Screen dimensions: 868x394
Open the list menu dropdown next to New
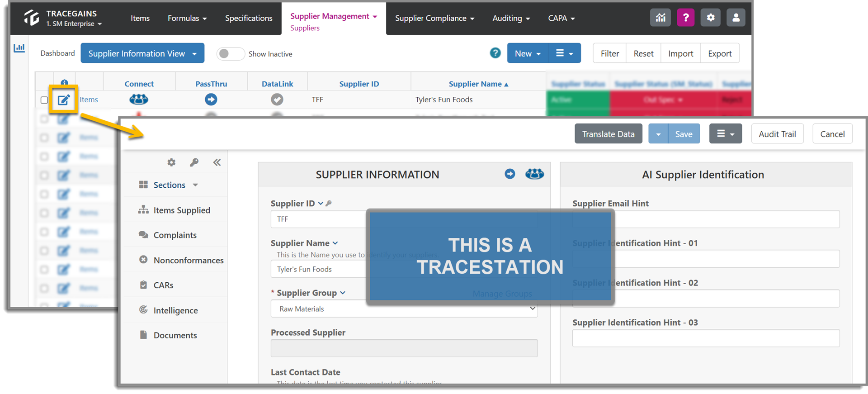tap(565, 53)
